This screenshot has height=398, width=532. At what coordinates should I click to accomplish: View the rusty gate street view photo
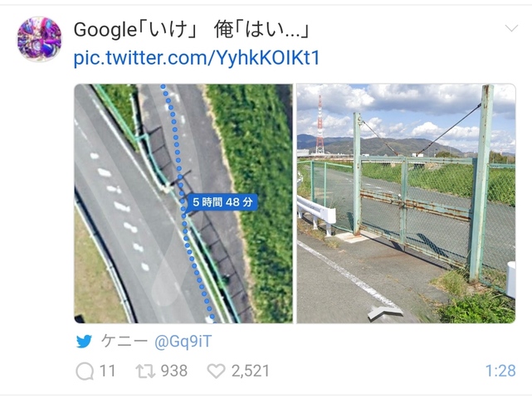[406, 203]
